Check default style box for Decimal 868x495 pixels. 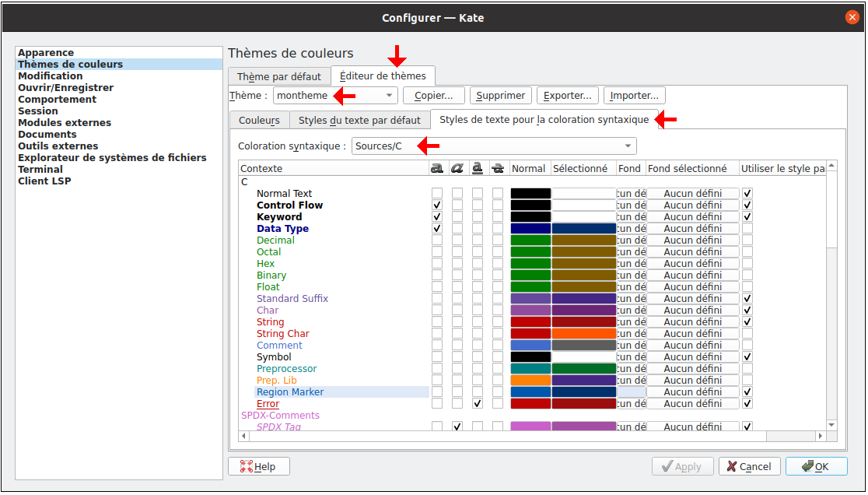click(x=747, y=240)
